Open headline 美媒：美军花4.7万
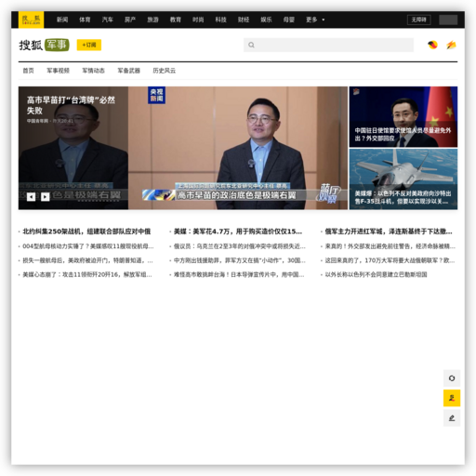Viewport: 476px width, 476px height. tap(238, 231)
